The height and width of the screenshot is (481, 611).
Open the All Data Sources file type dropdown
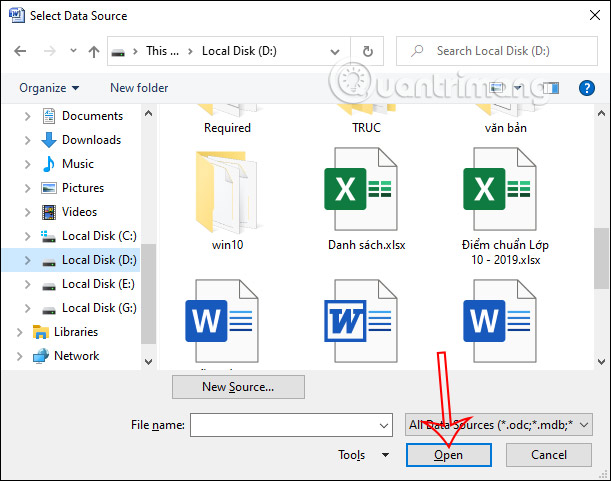(498, 425)
